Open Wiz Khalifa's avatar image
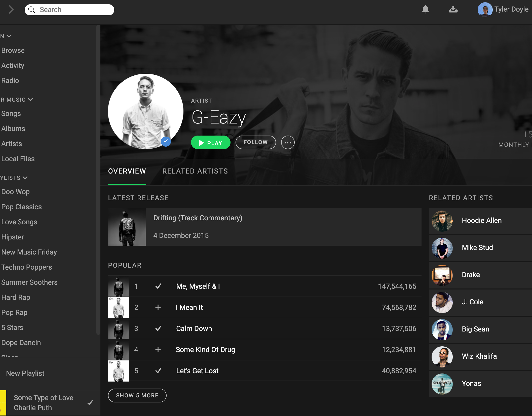Image resolution: width=532 pixels, height=416 pixels. click(x=442, y=357)
